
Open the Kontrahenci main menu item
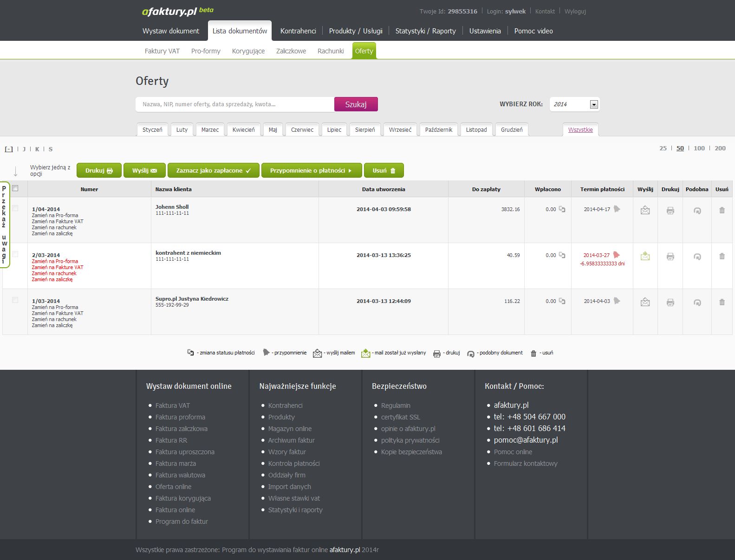(x=298, y=31)
